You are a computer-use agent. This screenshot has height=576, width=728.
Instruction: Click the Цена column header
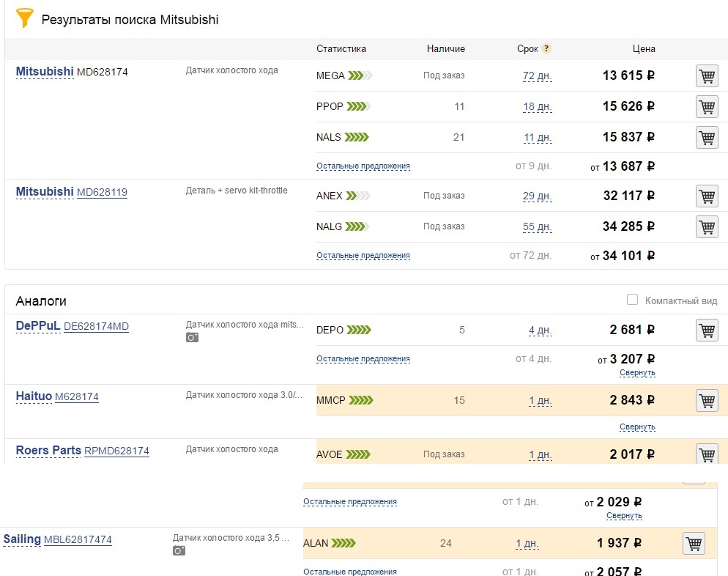644,49
